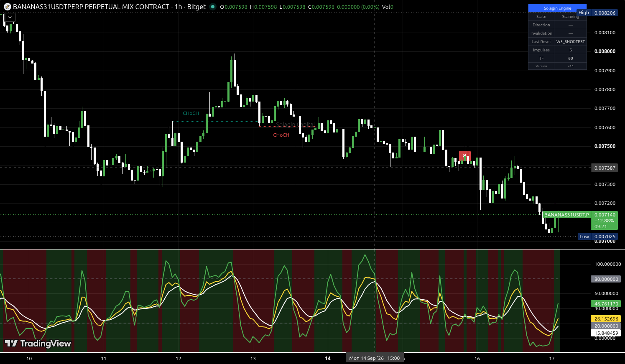The image size is (625, 364).
Task: Click the BANANAS31 coin logo icon
Action: (x=7, y=7)
